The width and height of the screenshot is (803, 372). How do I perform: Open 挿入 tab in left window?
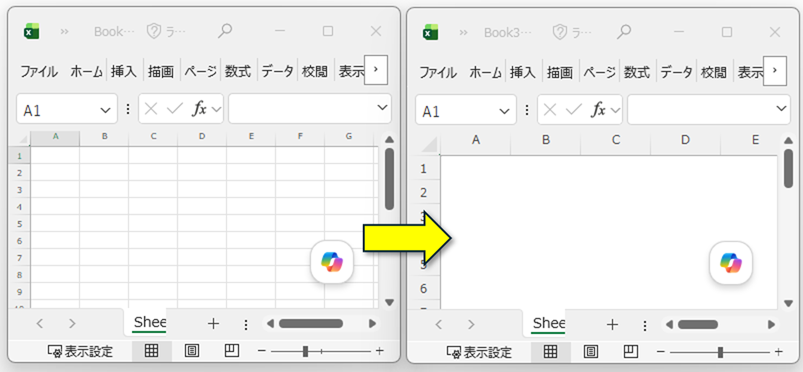coord(124,72)
